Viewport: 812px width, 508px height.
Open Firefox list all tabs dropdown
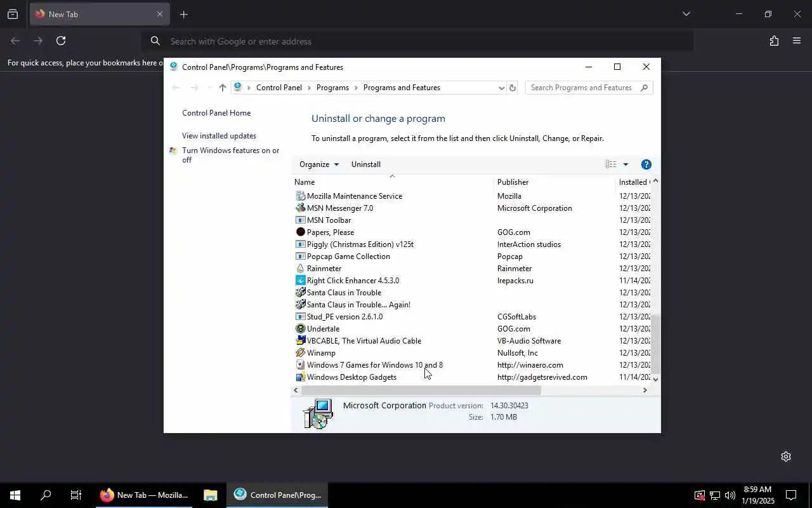[686, 14]
